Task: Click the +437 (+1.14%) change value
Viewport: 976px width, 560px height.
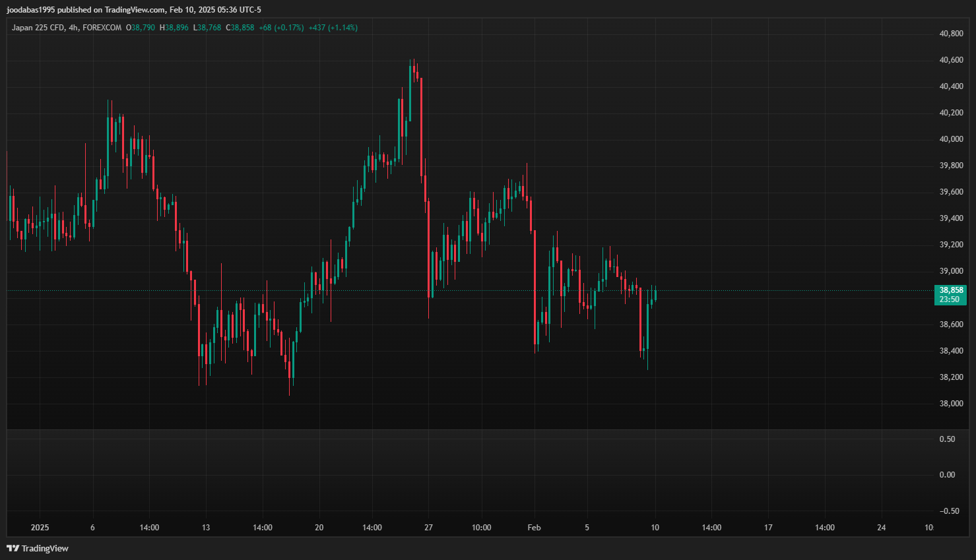Action: 333,28
